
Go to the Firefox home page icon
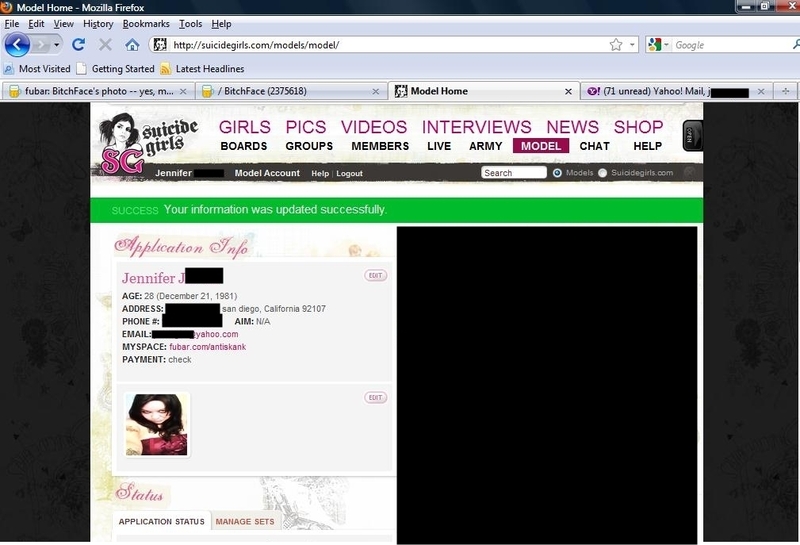[132, 45]
